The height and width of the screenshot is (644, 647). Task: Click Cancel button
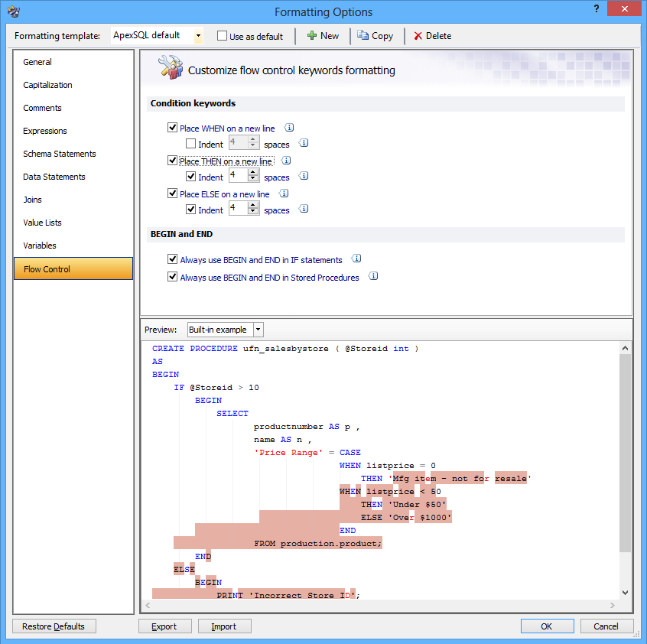(x=606, y=626)
